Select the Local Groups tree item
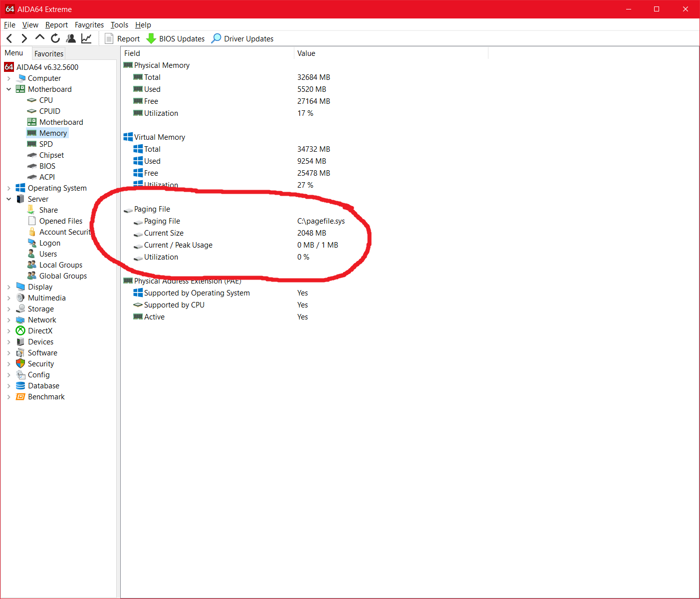 tap(61, 265)
